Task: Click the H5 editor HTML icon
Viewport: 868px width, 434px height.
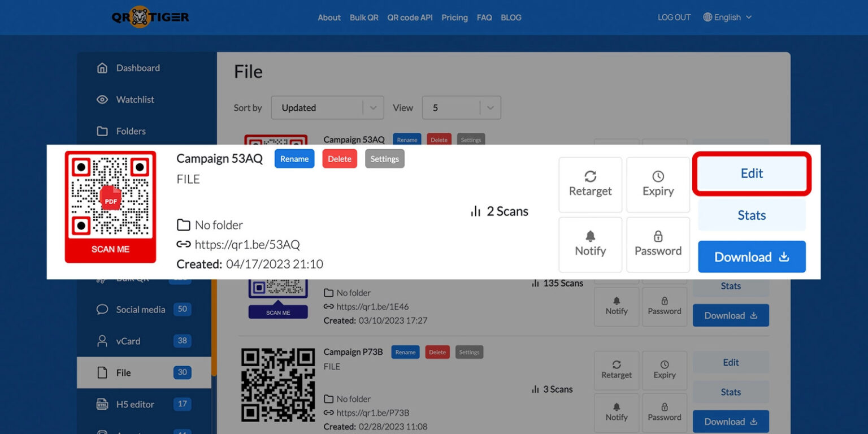Action: (x=102, y=405)
